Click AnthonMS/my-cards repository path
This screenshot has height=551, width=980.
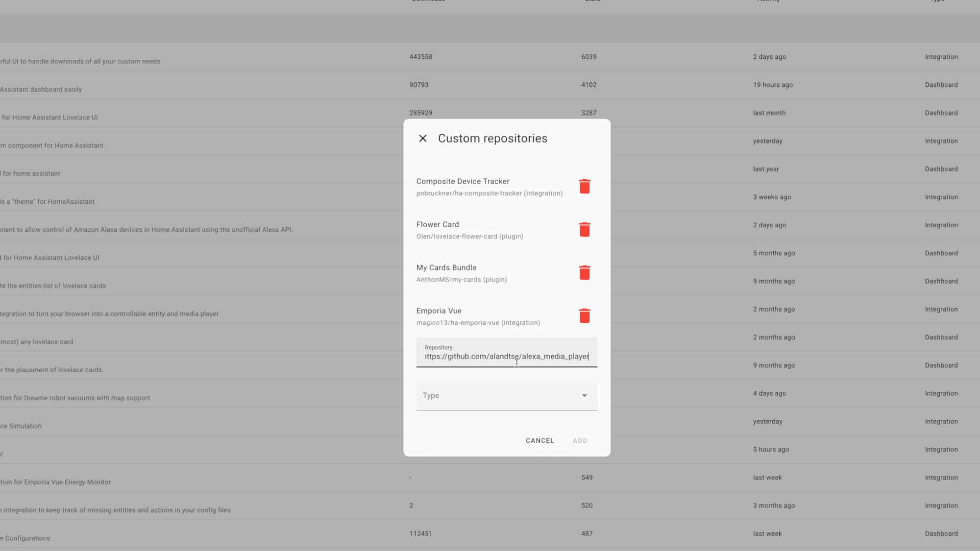click(x=462, y=280)
